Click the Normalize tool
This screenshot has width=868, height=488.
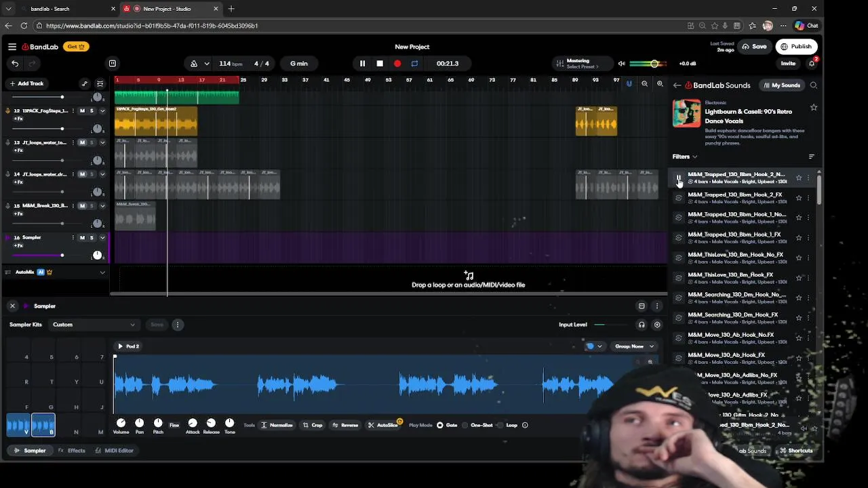click(x=277, y=425)
